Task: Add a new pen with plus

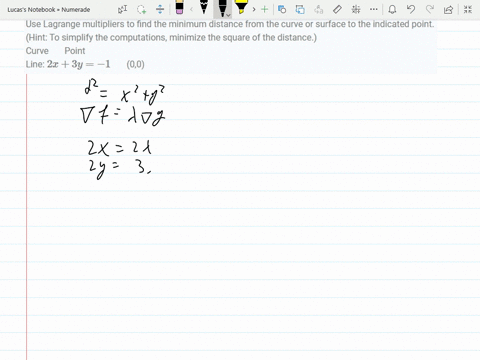Action: (x=265, y=9)
